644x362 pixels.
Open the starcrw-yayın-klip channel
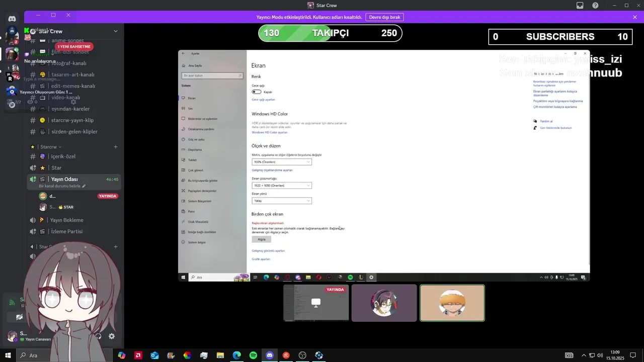(72, 120)
